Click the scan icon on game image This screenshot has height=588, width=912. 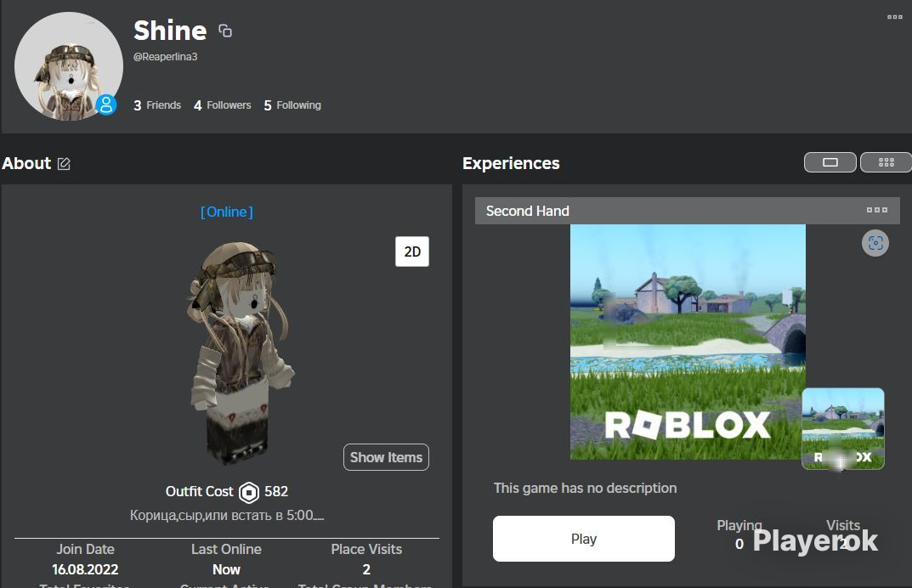coord(875,243)
